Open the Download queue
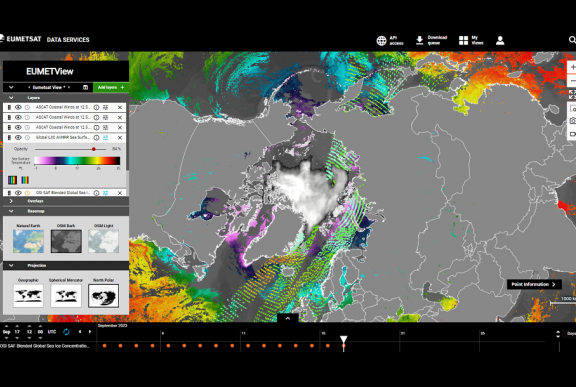The height and width of the screenshot is (387, 576). 431,40
